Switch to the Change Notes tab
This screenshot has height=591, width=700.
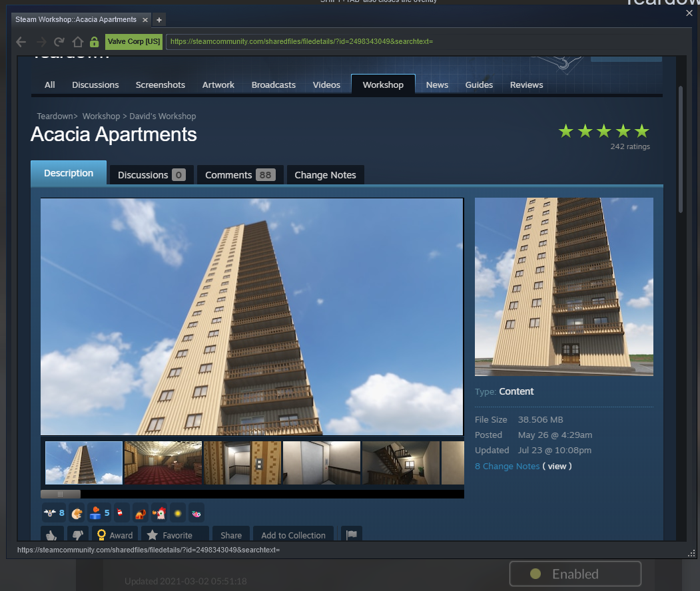325,175
